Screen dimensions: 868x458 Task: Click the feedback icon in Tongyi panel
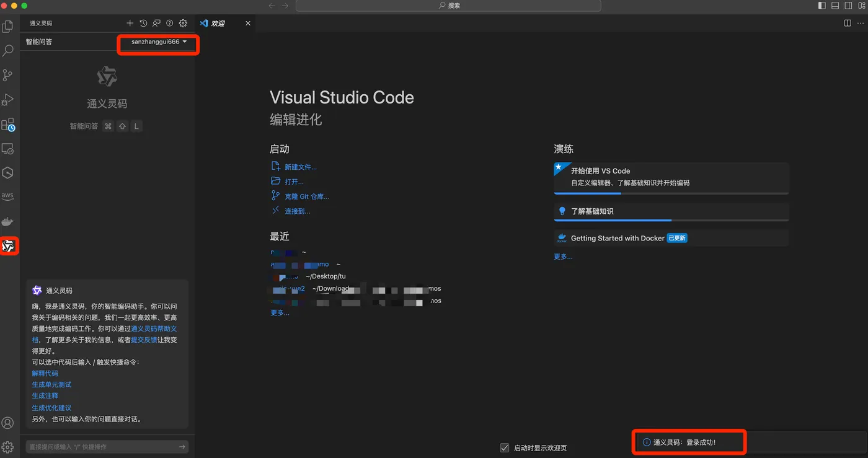[x=156, y=23]
